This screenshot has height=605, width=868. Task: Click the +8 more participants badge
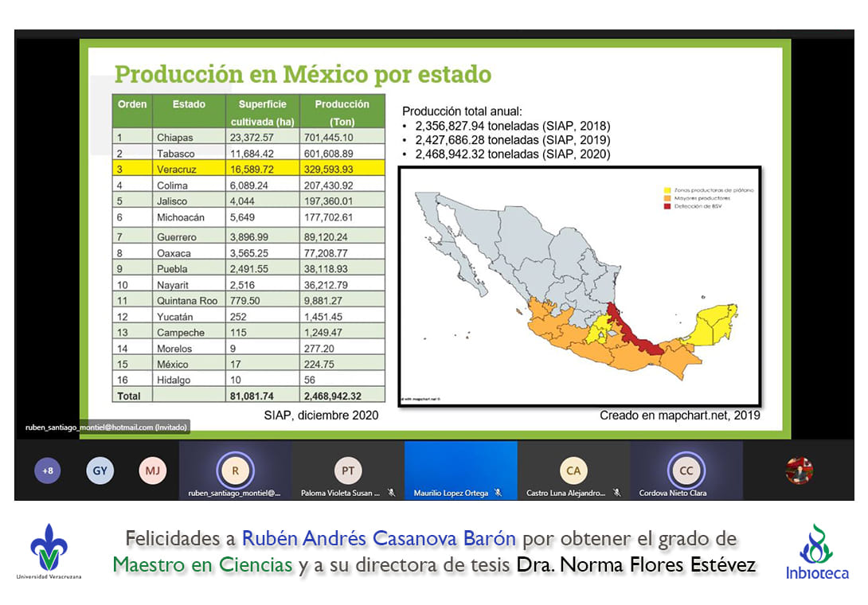pos(48,470)
